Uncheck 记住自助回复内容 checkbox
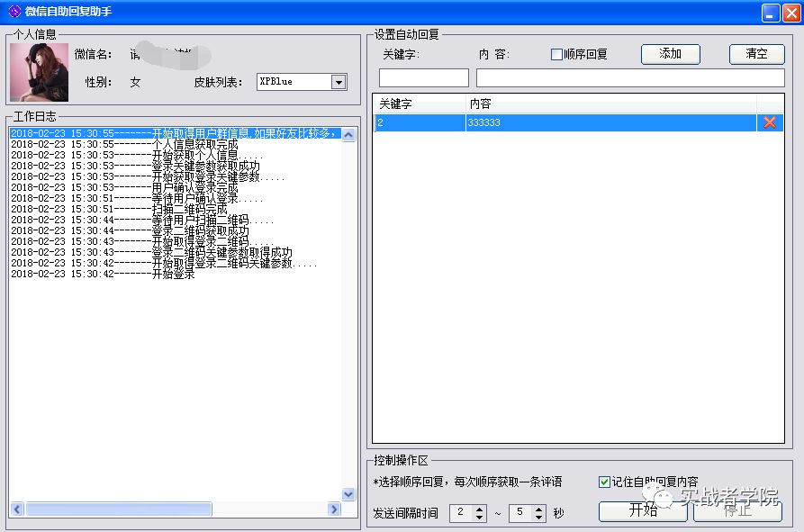The height and width of the screenshot is (532, 804). (x=604, y=482)
